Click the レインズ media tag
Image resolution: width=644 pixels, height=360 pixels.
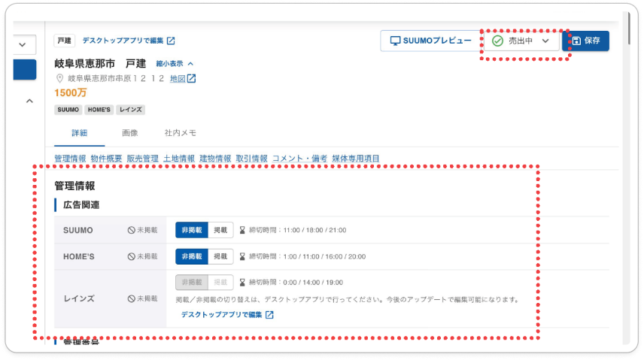tap(131, 110)
